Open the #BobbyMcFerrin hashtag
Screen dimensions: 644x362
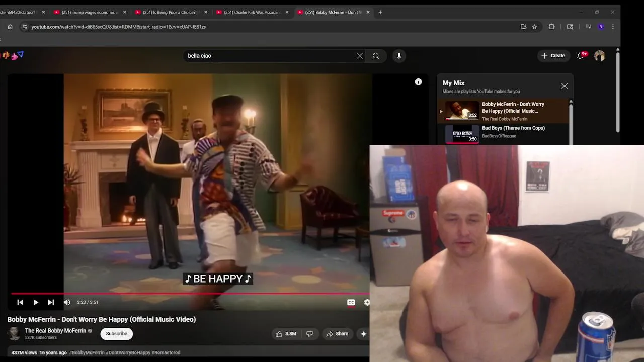87,353
